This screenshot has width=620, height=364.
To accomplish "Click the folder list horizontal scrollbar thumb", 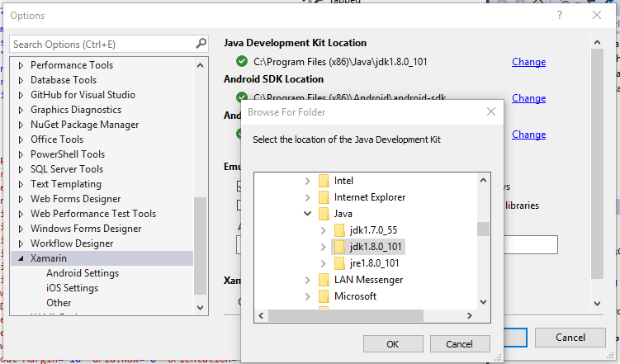I will tap(346, 315).
